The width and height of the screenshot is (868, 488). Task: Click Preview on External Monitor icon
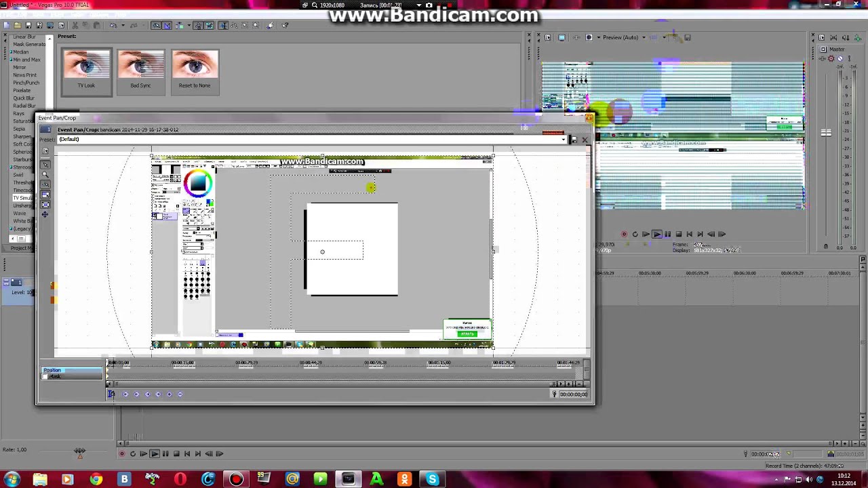tap(561, 37)
